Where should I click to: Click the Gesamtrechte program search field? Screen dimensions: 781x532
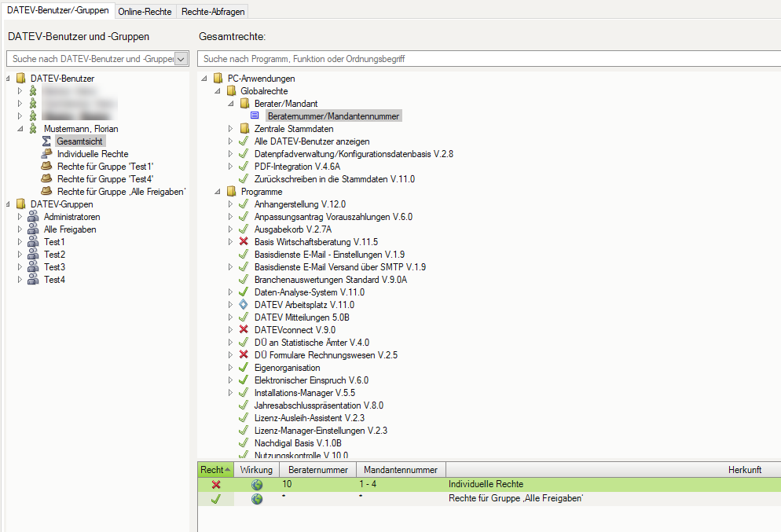pos(489,59)
